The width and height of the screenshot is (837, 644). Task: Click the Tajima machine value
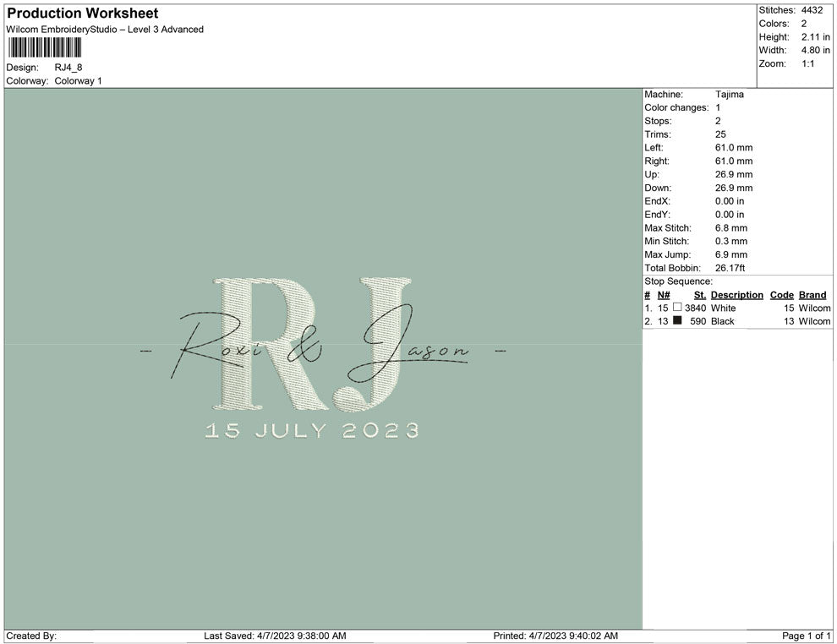(x=729, y=95)
